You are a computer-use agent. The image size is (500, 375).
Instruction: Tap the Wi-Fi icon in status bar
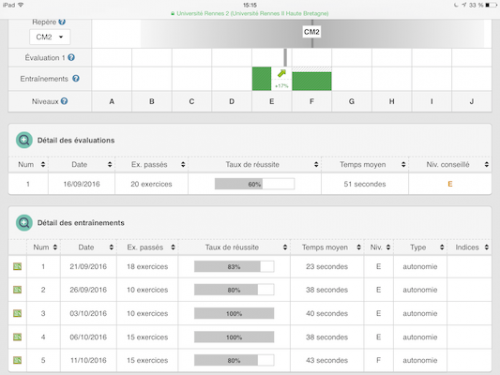pos(21,5)
